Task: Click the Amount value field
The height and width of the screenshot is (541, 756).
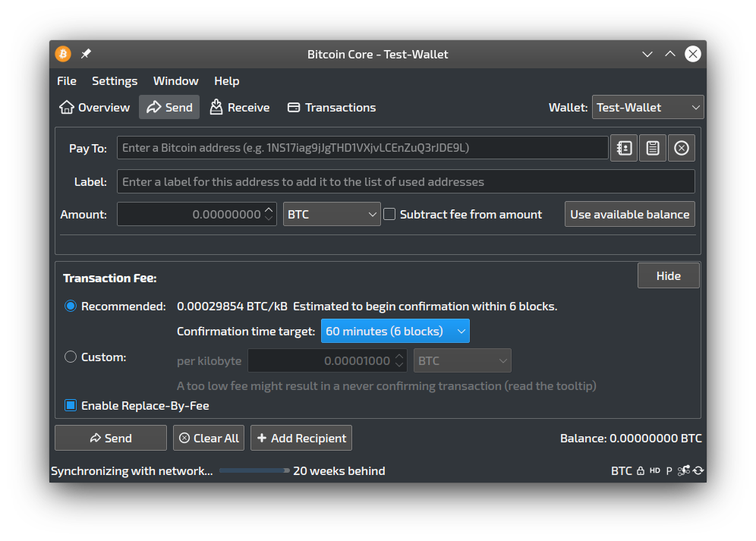Action: click(x=197, y=214)
